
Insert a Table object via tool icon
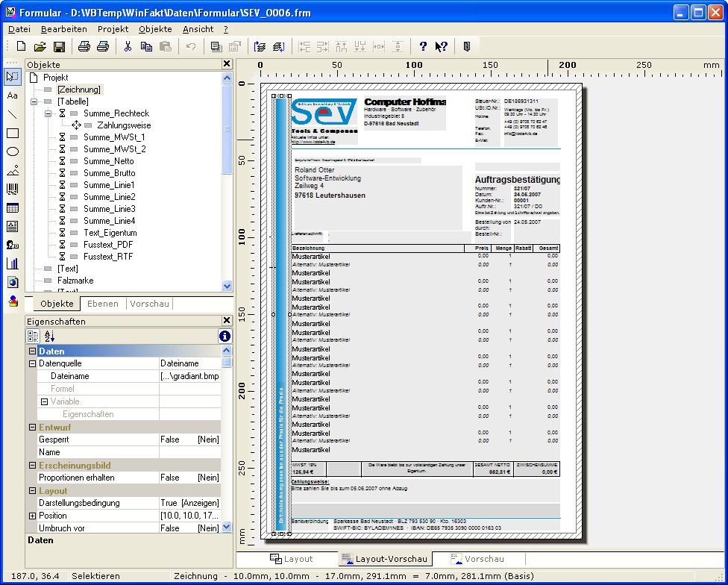pyautogui.click(x=12, y=207)
